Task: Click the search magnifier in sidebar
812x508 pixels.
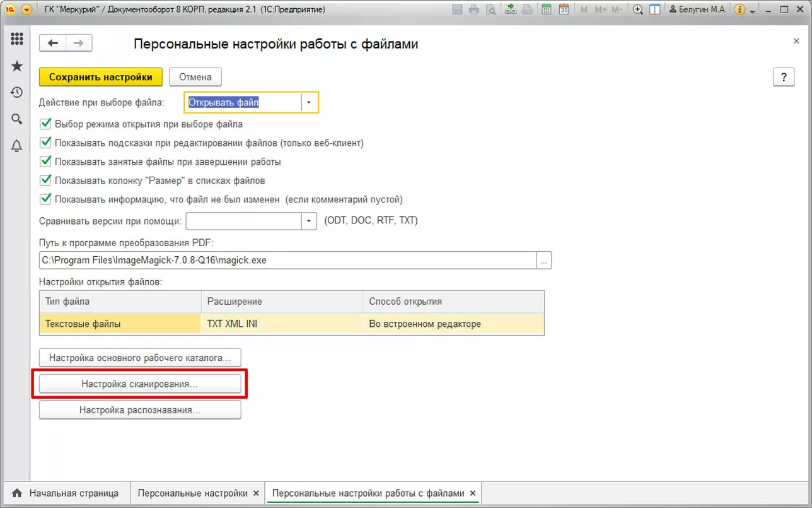Action: [17, 119]
